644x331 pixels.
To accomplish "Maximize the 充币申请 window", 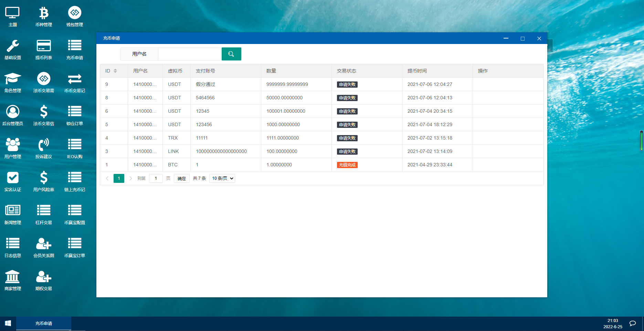I will pos(522,38).
